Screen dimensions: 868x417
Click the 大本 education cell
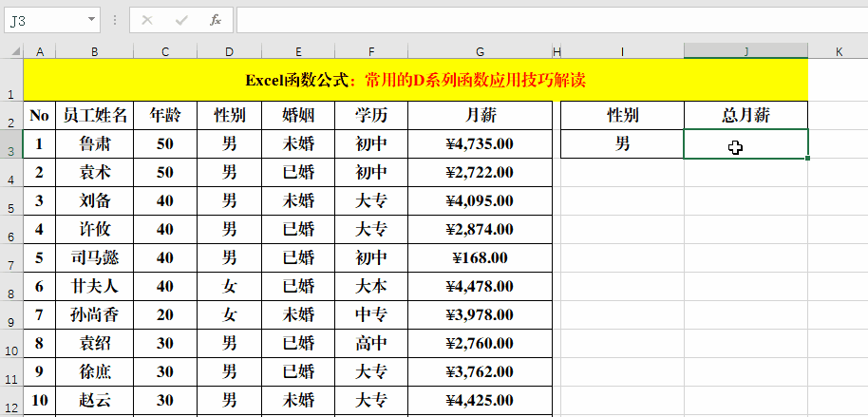pyautogui.click(x=371, y=286)
